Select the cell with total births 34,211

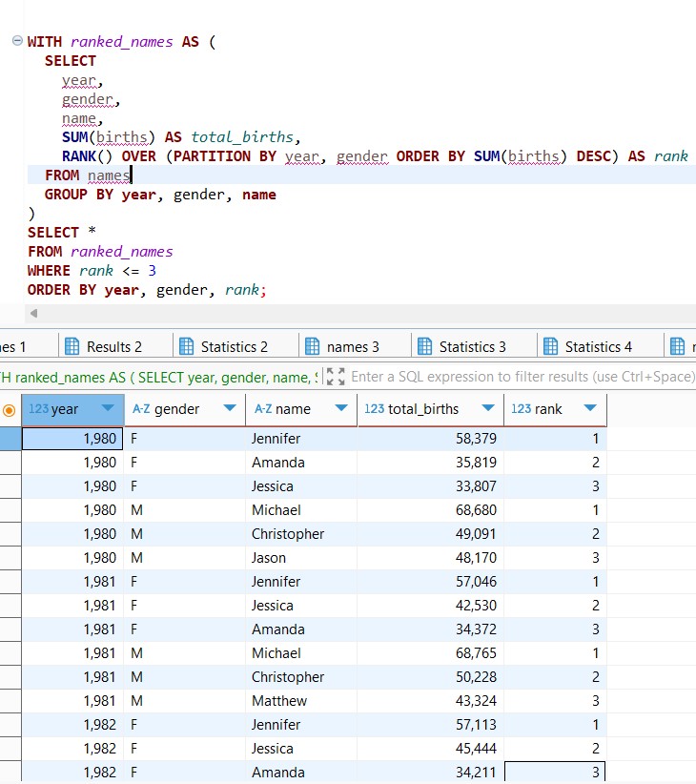click(x=431, y=772)
